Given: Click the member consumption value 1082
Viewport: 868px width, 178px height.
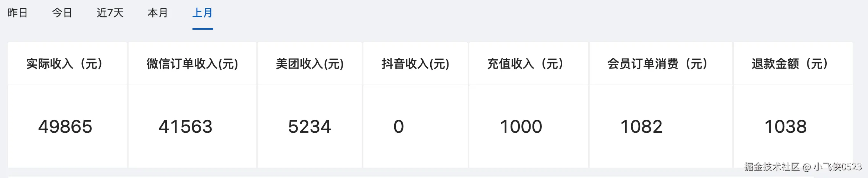Looking at the screenshot, I should pyautogui.click(x=641, y=127).
